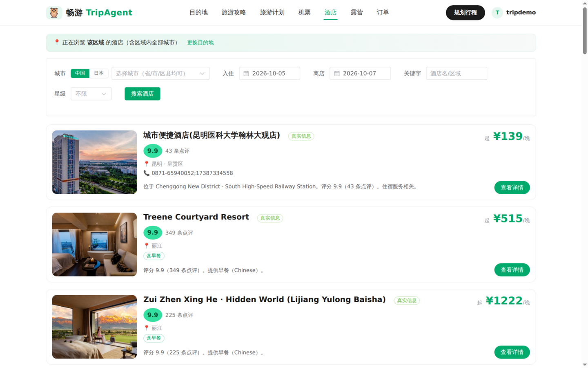
Task: Open the 城市便捷酒店 building thumbnail
Action: tap(94, 162)
